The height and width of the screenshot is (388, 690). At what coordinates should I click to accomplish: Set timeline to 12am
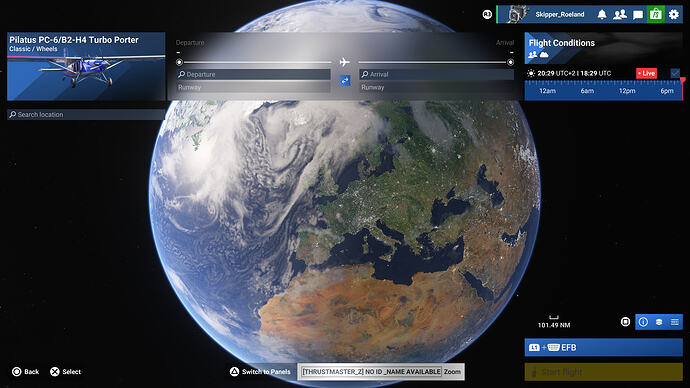point(547,91)
